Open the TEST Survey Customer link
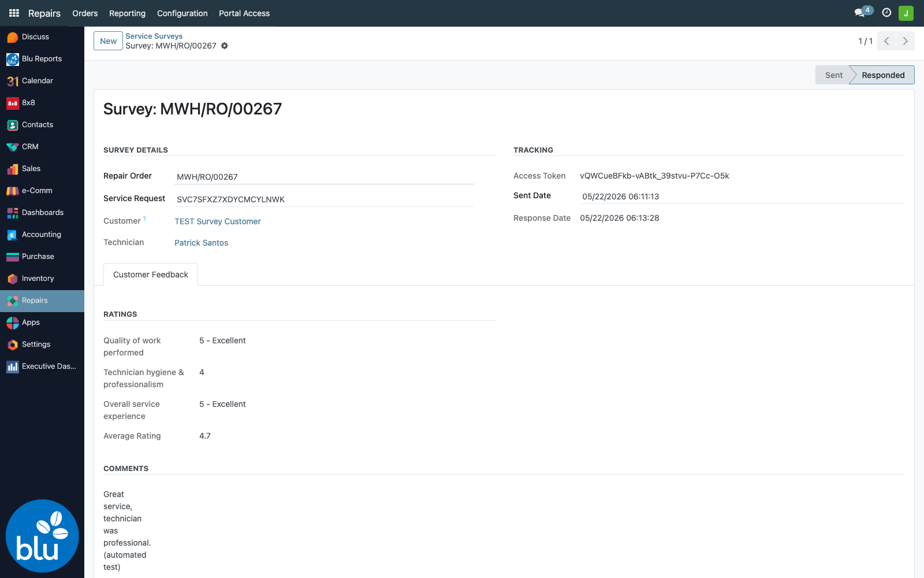Image resolution: width=924 pixels, height=578 pixels. coord(218,221)
